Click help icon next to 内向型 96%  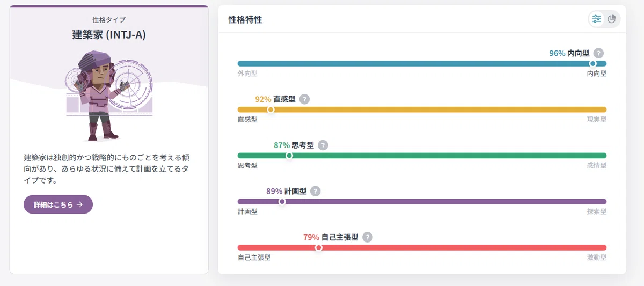coord(599,53)
